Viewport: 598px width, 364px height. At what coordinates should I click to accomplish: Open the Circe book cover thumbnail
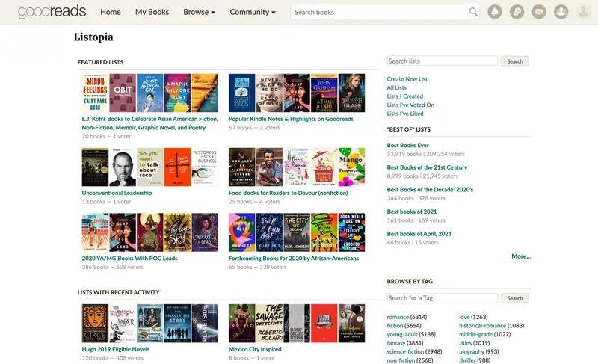point(95,323)
